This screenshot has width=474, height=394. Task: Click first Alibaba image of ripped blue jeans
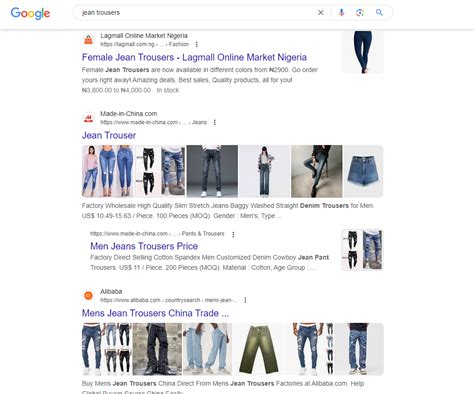(x=107, y=349)
